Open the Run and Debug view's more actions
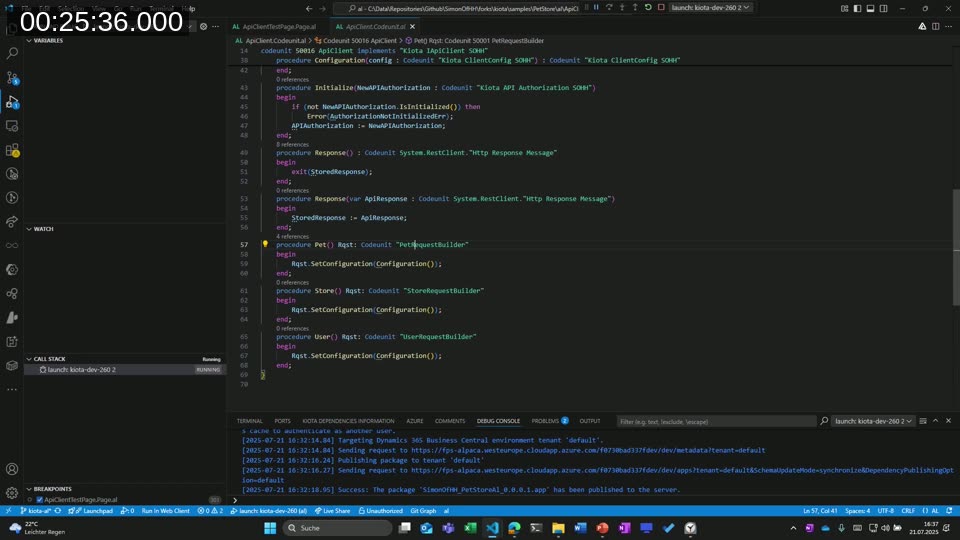The height and width of the screenshot is (540, 960). coord(216,26)
